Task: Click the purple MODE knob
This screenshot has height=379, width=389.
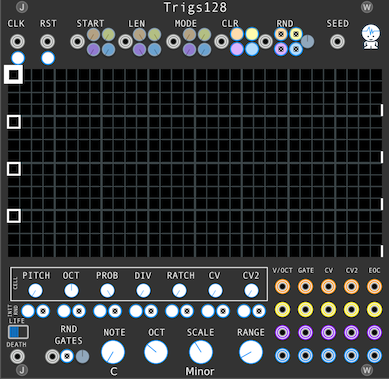Action: click(x=189, y=50)
